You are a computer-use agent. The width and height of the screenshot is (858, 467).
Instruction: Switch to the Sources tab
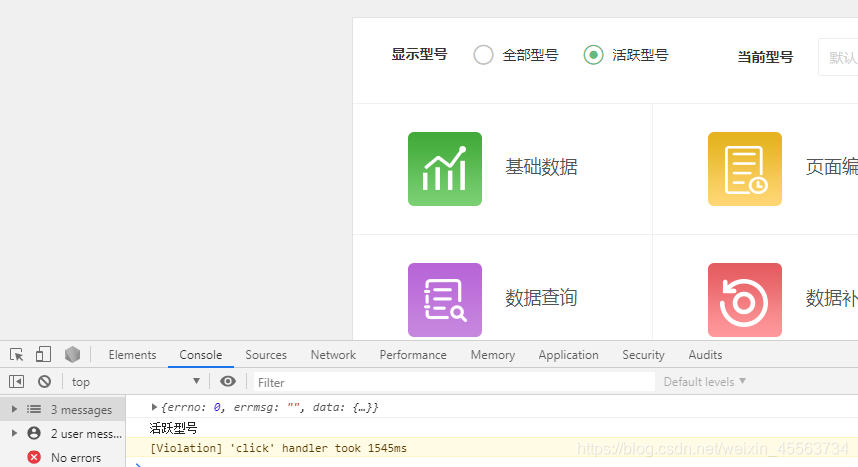pos(266,355)
